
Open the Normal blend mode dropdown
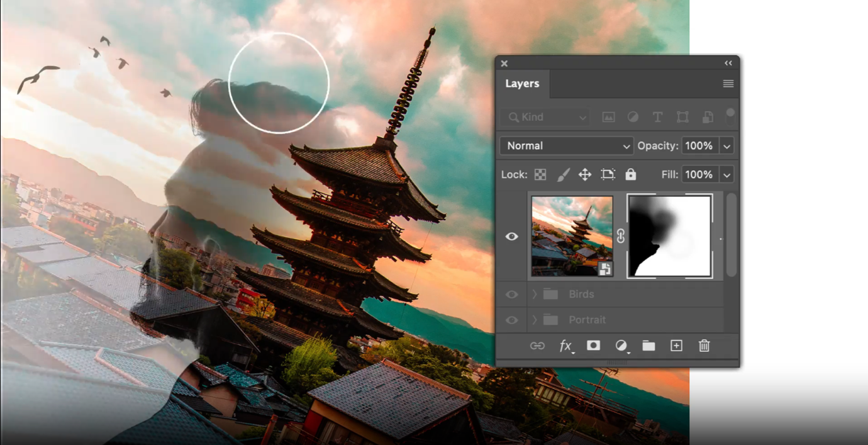point(565,145)
